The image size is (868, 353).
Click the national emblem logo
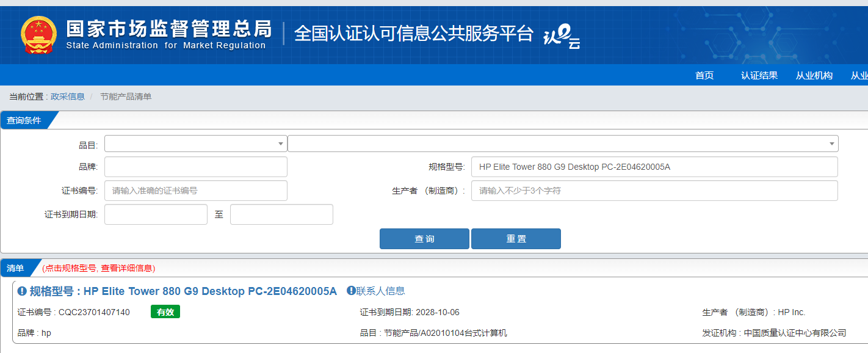point(38,35)
